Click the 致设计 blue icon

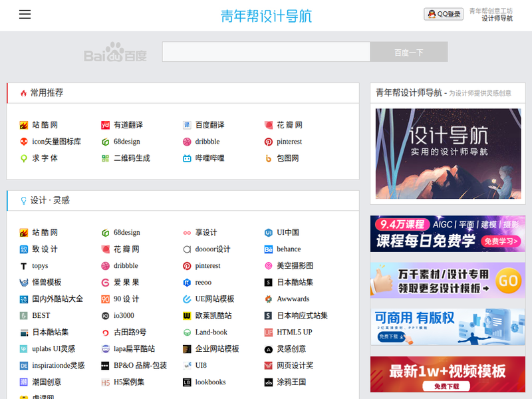pos(24,249)
